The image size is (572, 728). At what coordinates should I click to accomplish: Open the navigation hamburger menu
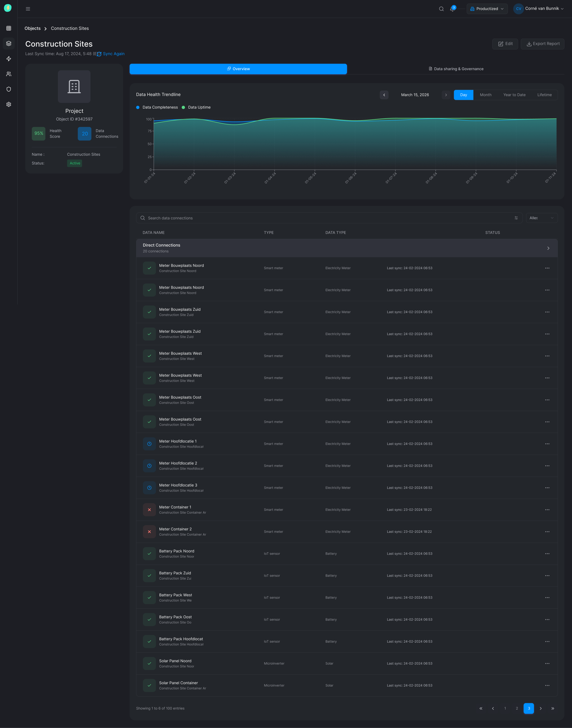[28, 9]
